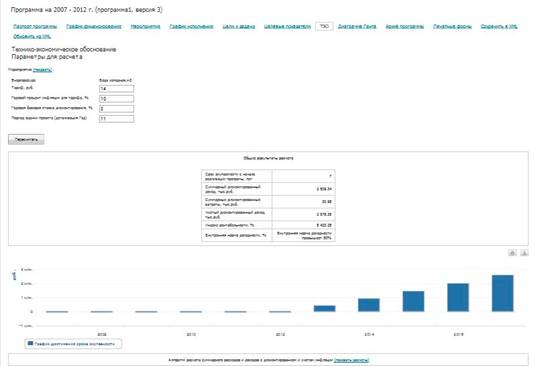Click the hide link beside Параметры

42,70
